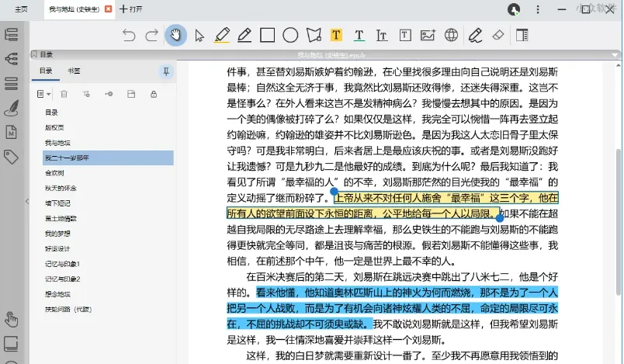Click the globe web link tool
The width and height of the screenshot is (624, 364).
[451, 35]
